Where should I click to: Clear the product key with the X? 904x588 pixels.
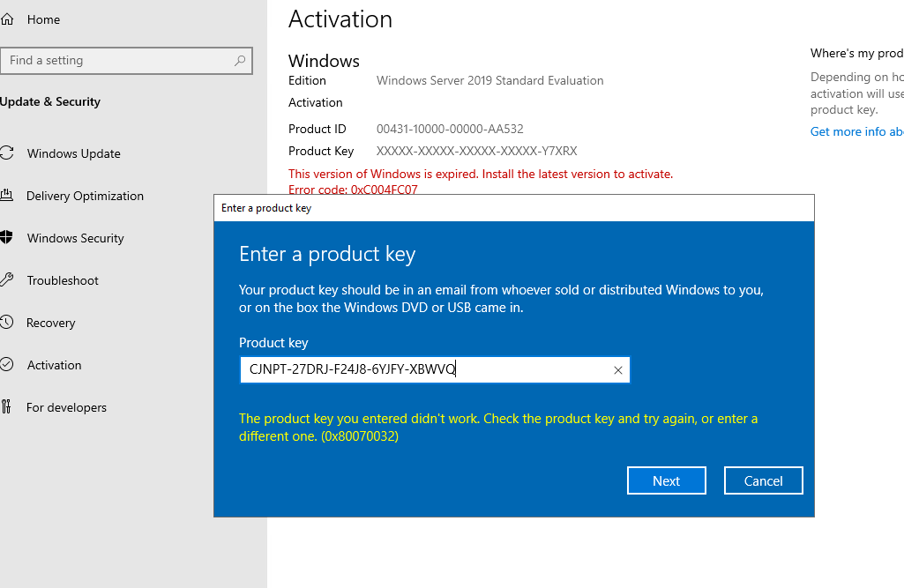pos(617,370)
